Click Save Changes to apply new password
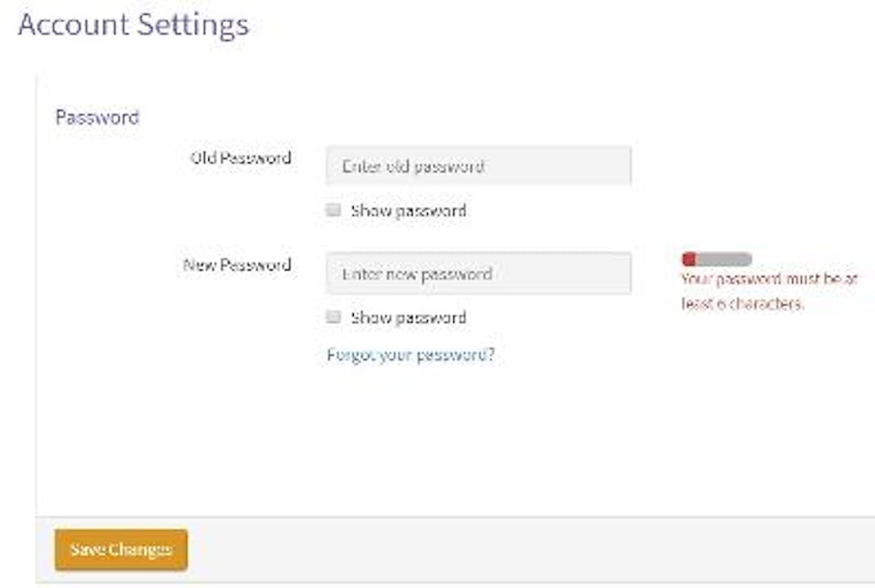 pos(120,550)
